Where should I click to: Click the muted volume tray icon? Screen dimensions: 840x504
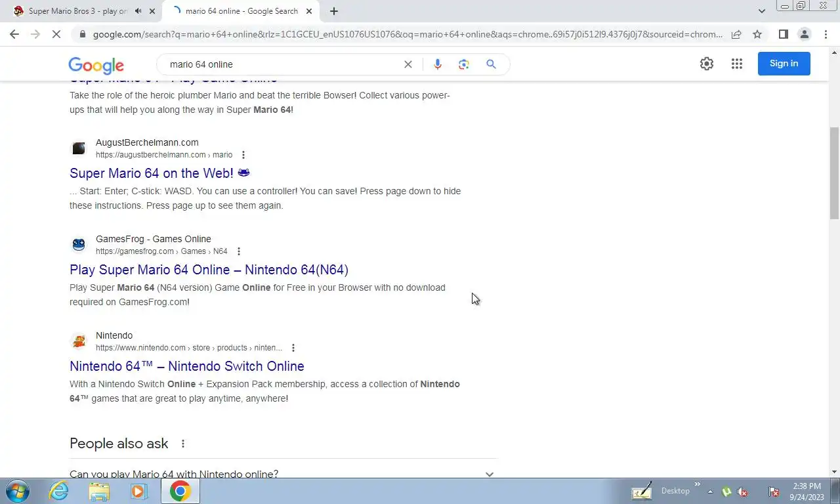743,492
